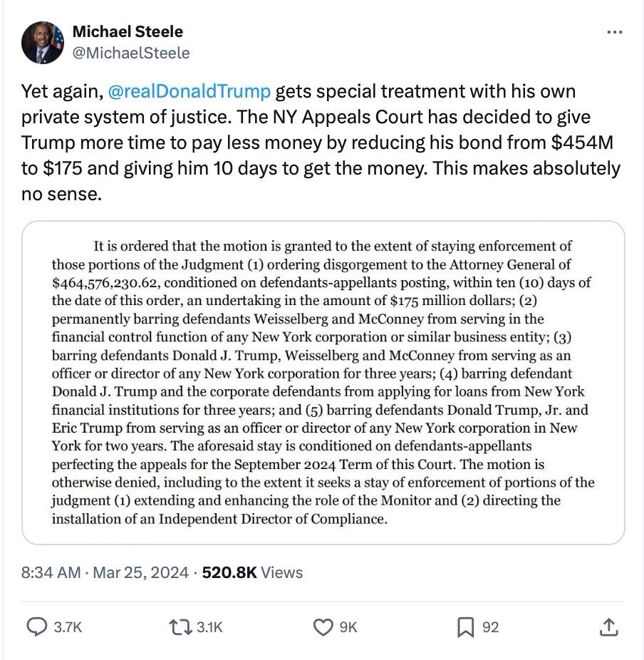
Task: Open the attached court order image
Action: click(x=323, y=383)
